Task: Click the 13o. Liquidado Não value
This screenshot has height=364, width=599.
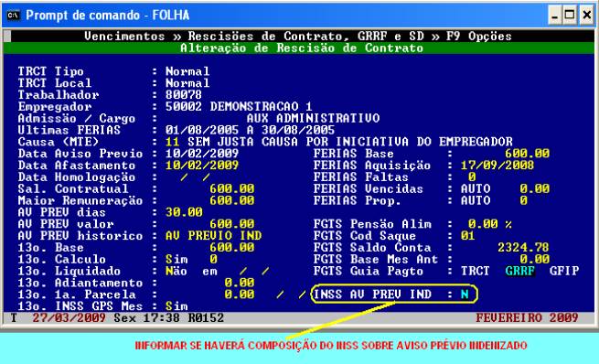Action: coord(176,272)
